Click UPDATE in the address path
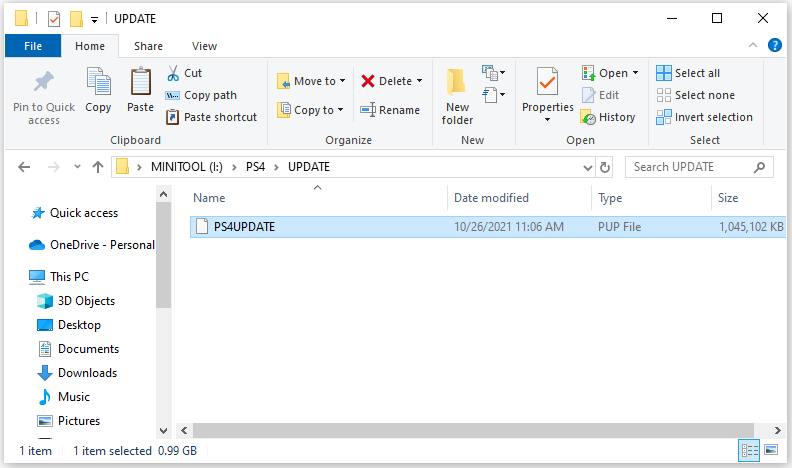 309,167
